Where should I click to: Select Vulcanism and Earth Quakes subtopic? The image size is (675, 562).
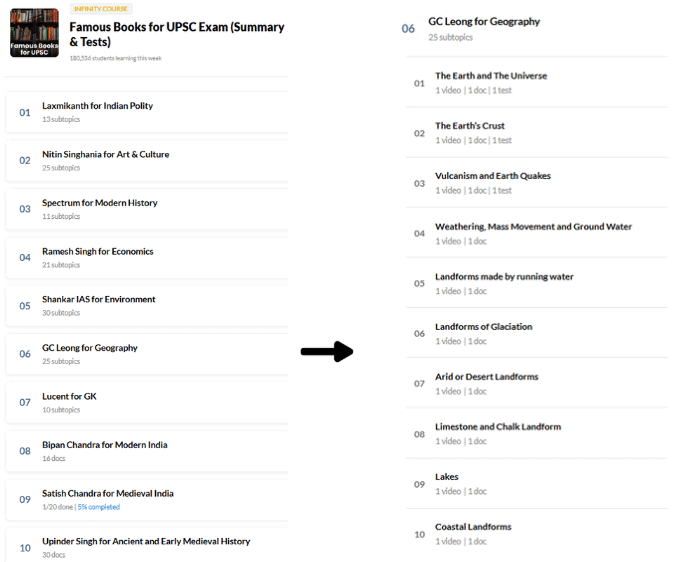(x=536, y=182)
